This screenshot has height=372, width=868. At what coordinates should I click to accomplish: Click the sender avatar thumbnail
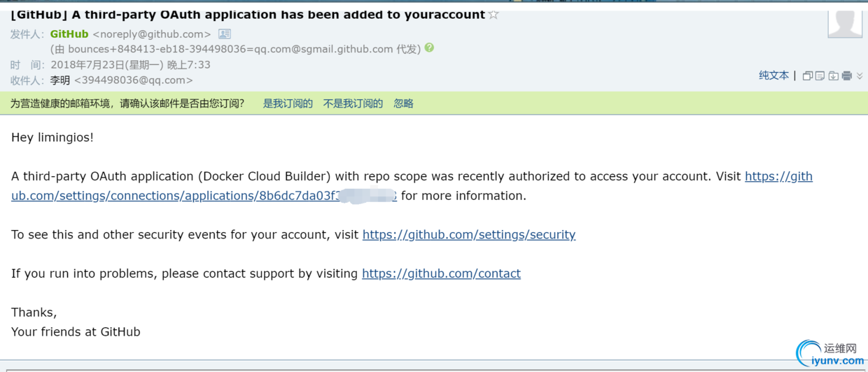[845, 22]
